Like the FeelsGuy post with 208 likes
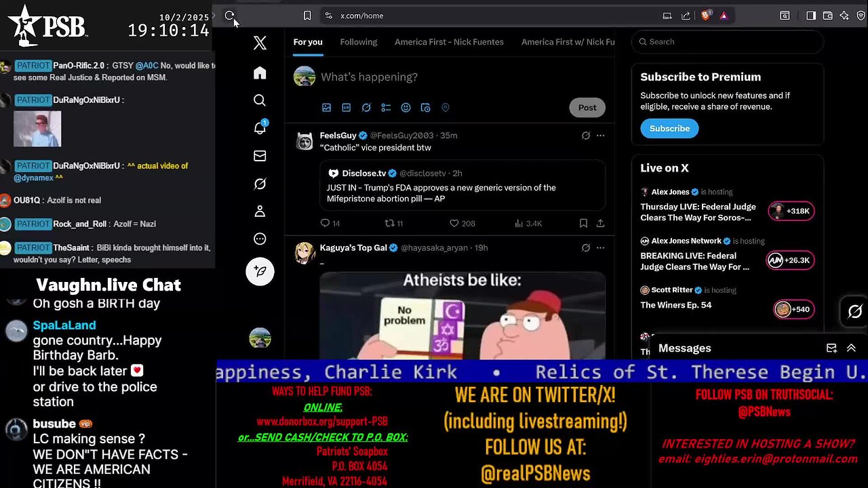The height and width of the screenshot is (488, 868). (462, 223)
